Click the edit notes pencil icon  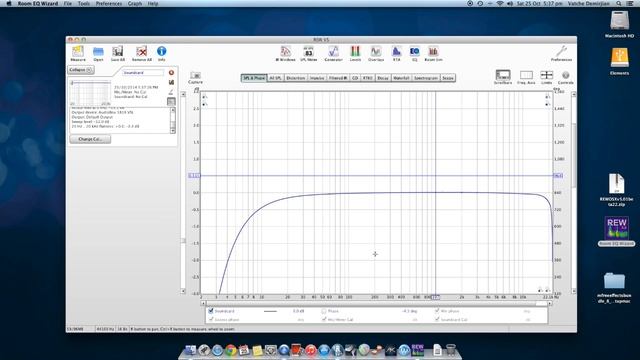point(171,92)
